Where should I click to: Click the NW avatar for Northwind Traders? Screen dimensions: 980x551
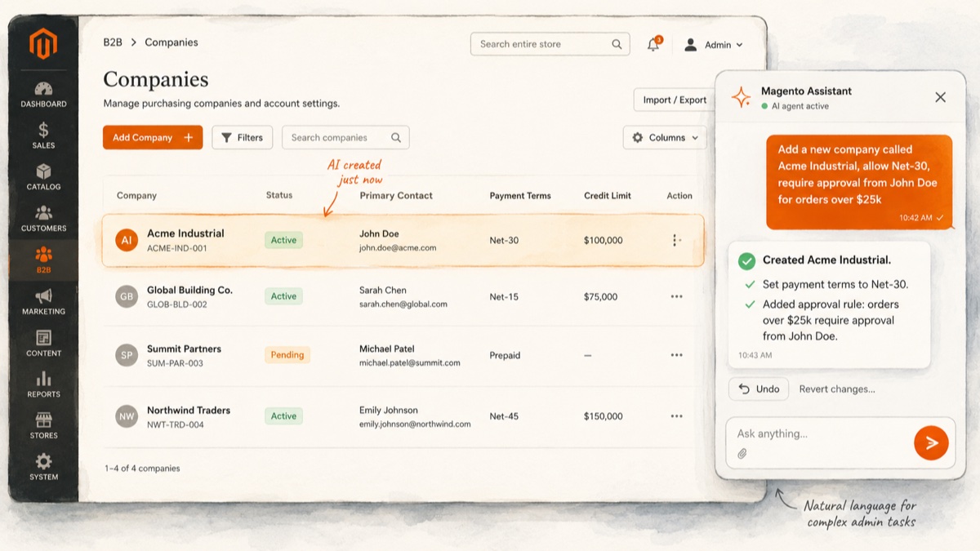(127, 416)
